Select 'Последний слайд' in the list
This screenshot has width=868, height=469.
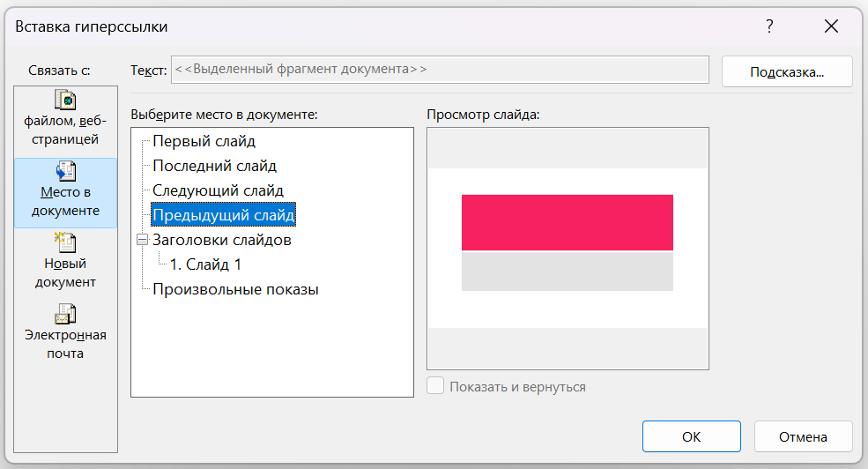pos(214,166)
